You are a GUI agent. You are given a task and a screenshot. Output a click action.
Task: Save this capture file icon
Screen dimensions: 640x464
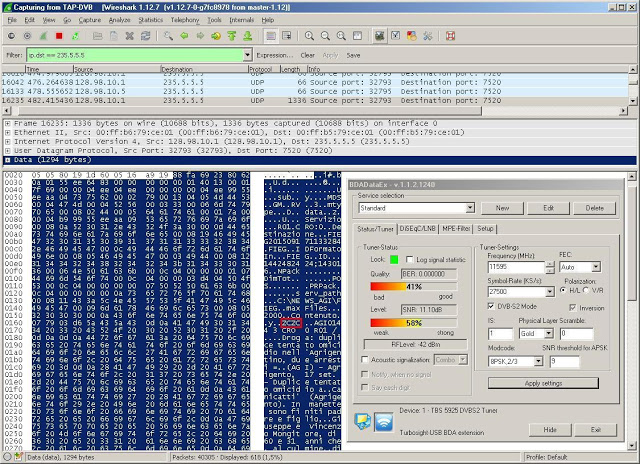point(113,36)
